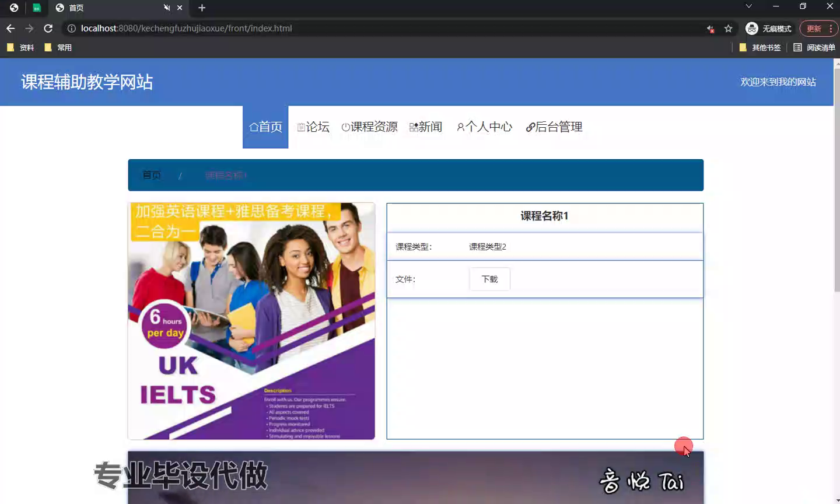Click the 下载 file download button
The image size is (840, 504).
point(489,279)
